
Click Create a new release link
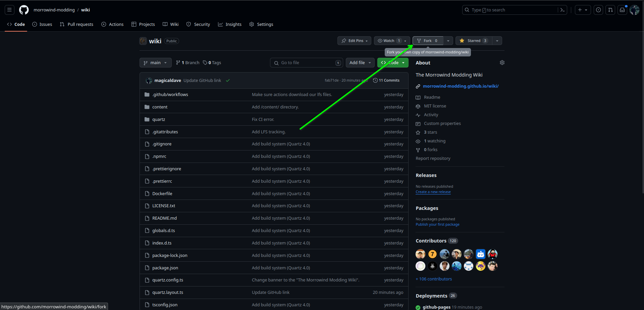click(433, 192)
